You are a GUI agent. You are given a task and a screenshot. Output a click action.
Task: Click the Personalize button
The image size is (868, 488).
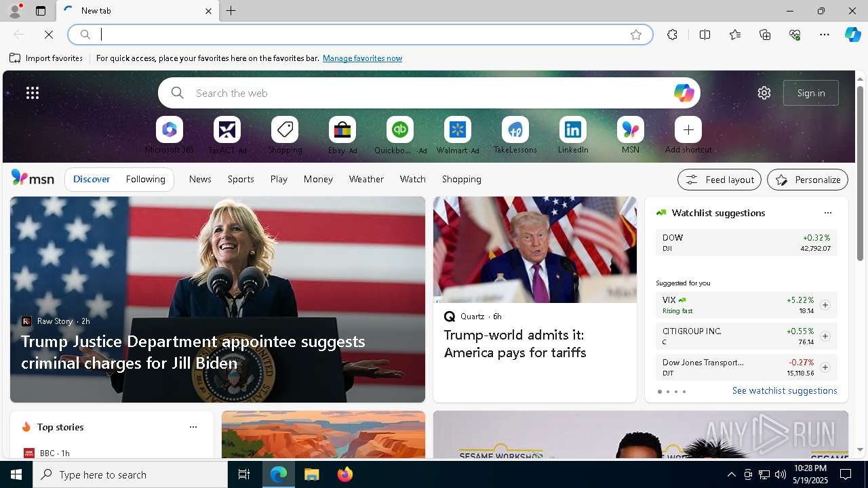[807, 180]
